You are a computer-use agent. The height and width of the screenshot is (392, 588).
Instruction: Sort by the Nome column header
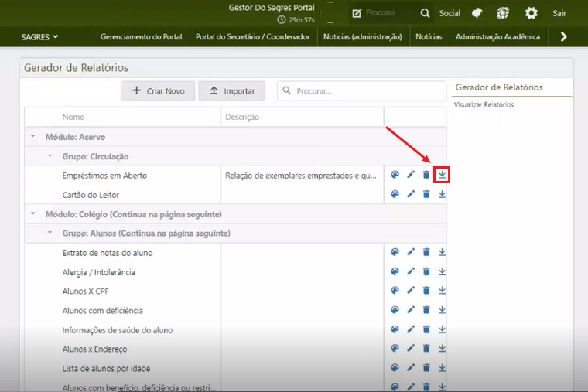tap(73, 117)
